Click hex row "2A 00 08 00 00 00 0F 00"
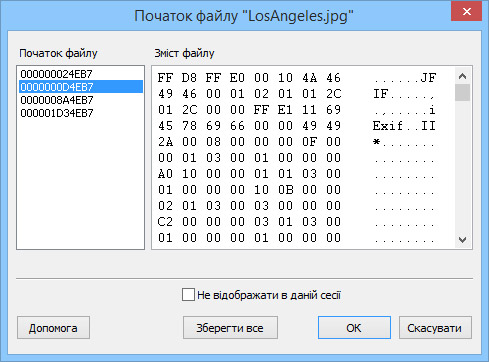489x362 pixels. click(249, 142)
